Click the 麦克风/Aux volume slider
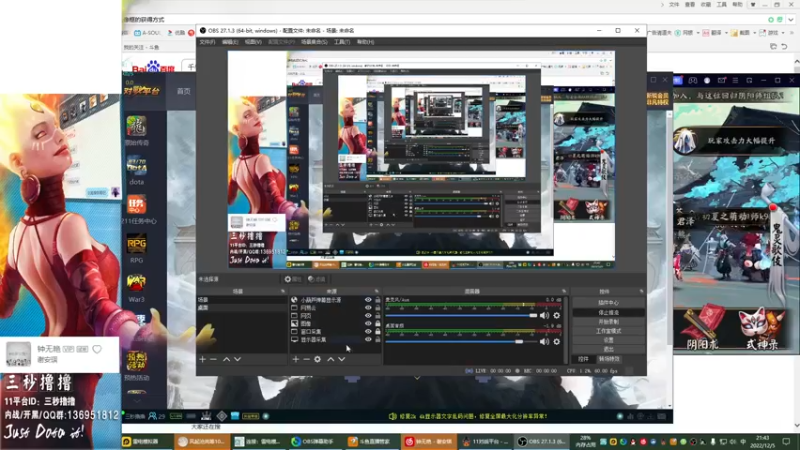800x450 pixels. 461,316
